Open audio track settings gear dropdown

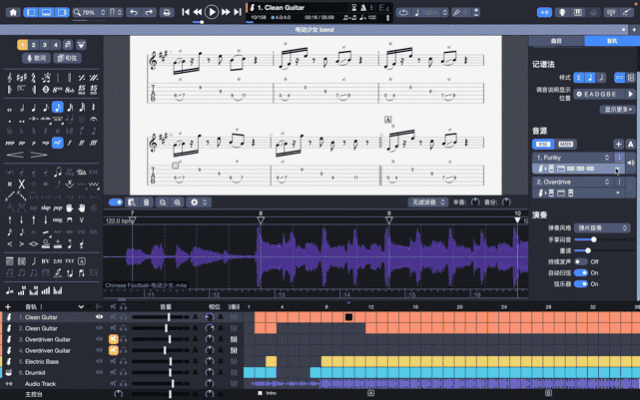point(195,202)
